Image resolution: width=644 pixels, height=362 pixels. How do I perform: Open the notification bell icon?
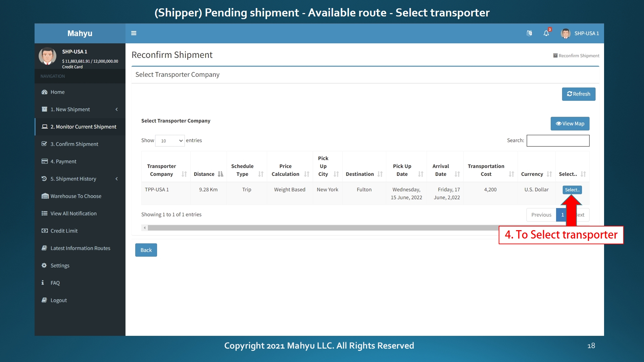click(x=546, y=33)
